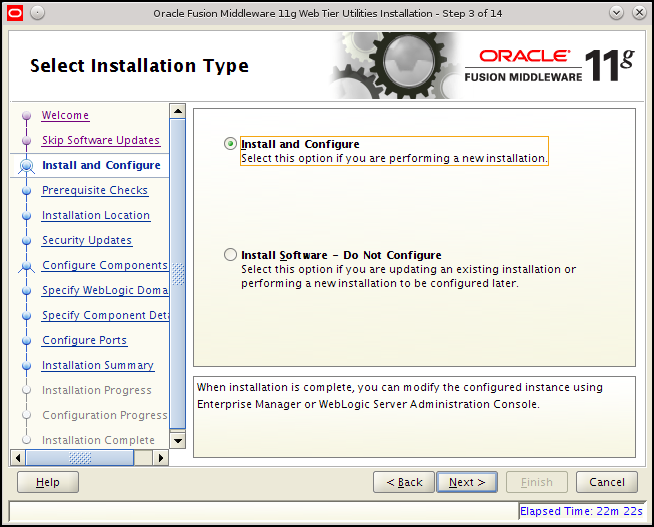Proceed with the Next button
Image resolution: width=654 pixels, height=527 pixels.
[x=467, y=482]
